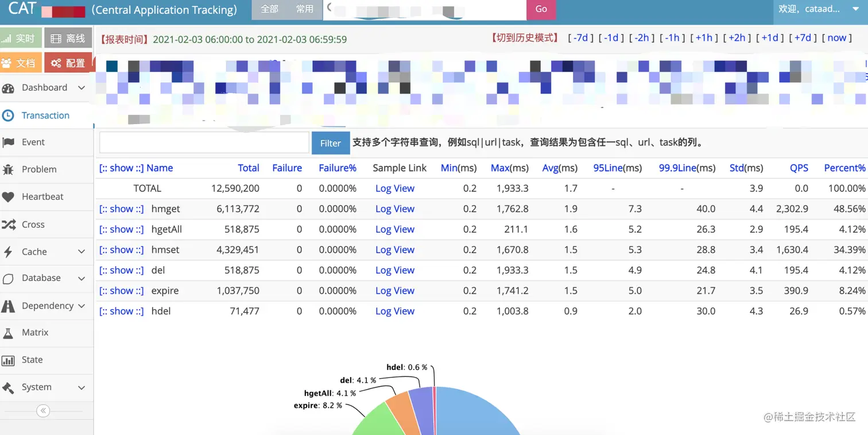This screenshot has width=868, height=435.
Task: Switch to the 全部 tab
Action: click(269, 9)
